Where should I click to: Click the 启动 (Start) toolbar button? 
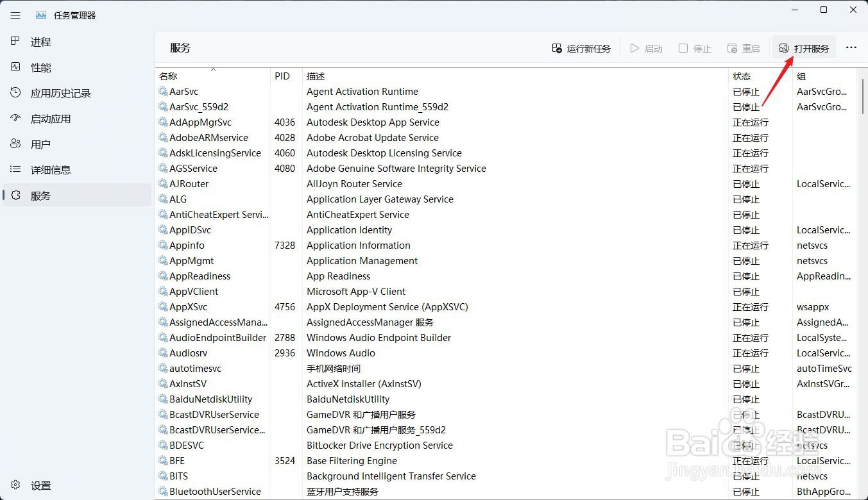(646, 48)
